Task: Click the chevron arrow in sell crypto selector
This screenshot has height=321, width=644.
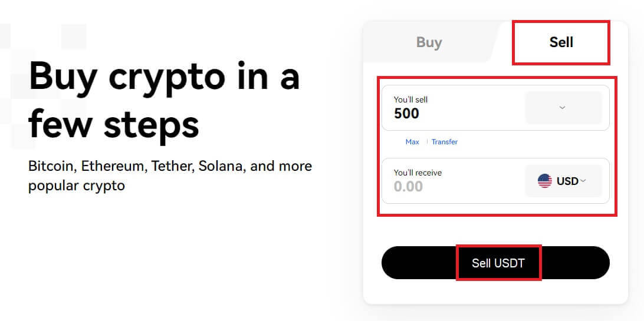Action: tap(562, 108)
